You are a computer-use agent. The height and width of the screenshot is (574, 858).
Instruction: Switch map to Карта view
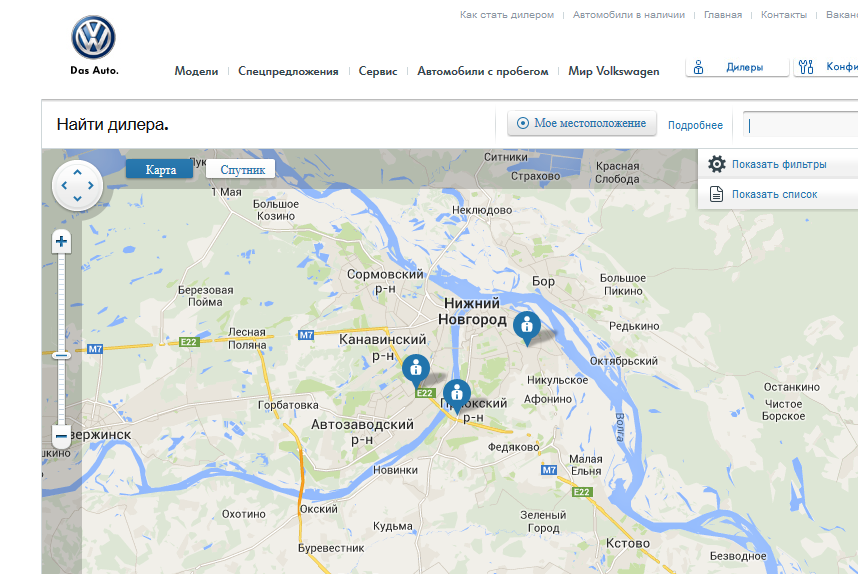160,170
